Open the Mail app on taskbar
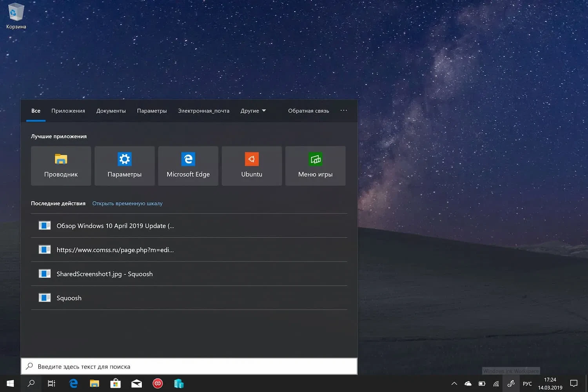 [136, 383]
